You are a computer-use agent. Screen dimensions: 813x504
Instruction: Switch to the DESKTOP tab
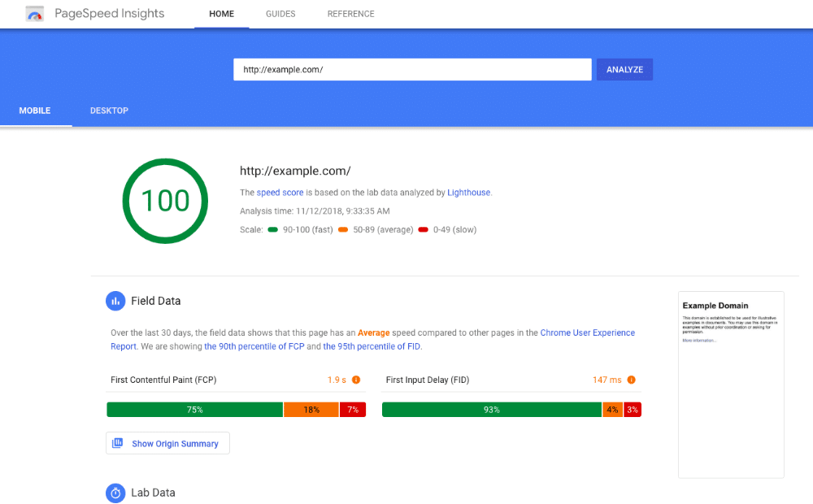109,111
